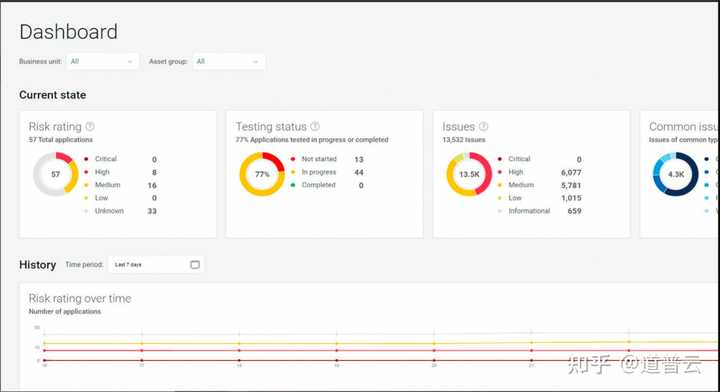Toggle the High legend item in Risk rating
The height and width of the screenshot is (392, 720).
(x=102, y=172)
